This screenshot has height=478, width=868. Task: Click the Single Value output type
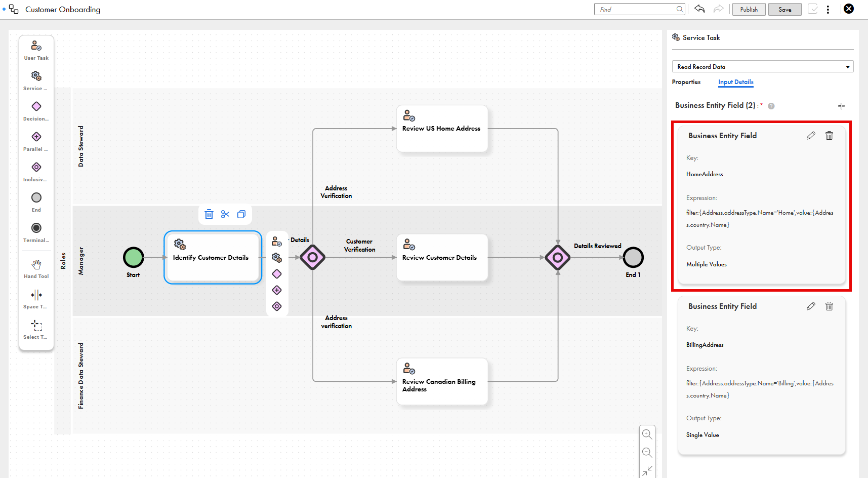click(702, 435)
